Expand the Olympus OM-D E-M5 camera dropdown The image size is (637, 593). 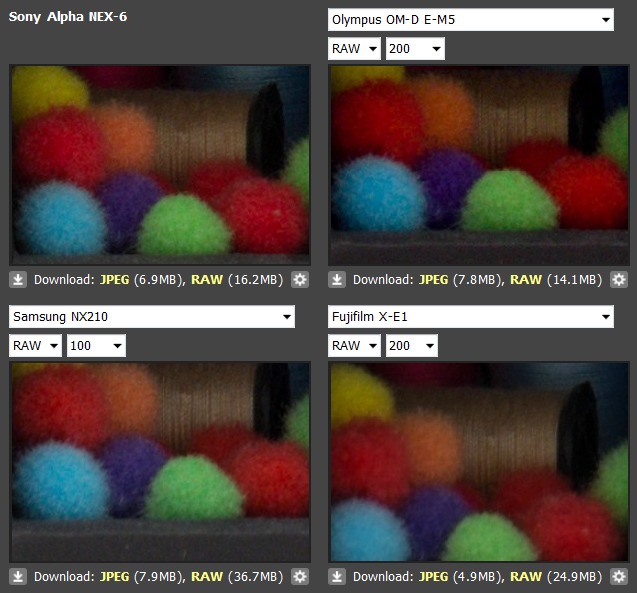click(471, 20)
